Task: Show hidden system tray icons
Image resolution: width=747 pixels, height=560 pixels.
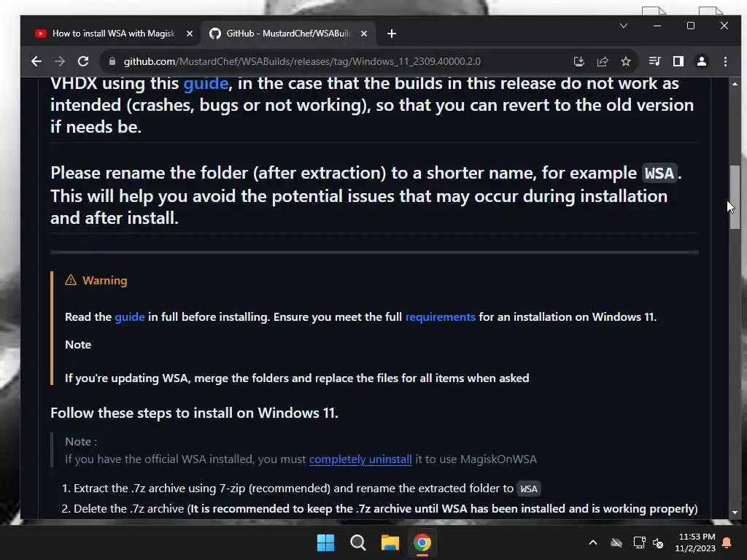Action: pos(593,542)
